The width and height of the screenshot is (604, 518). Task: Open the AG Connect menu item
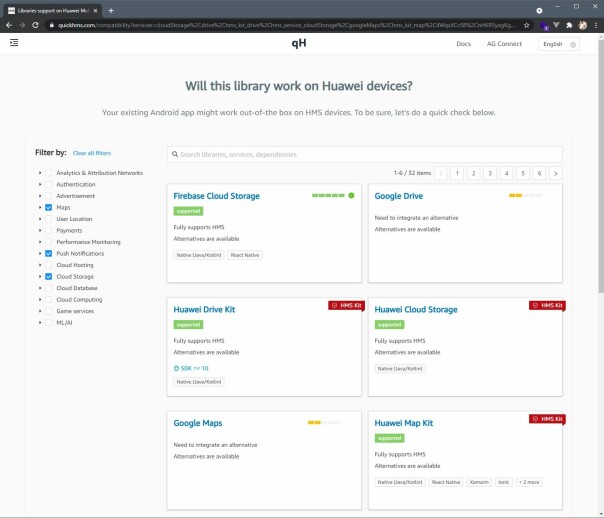[x=504, y=44]
